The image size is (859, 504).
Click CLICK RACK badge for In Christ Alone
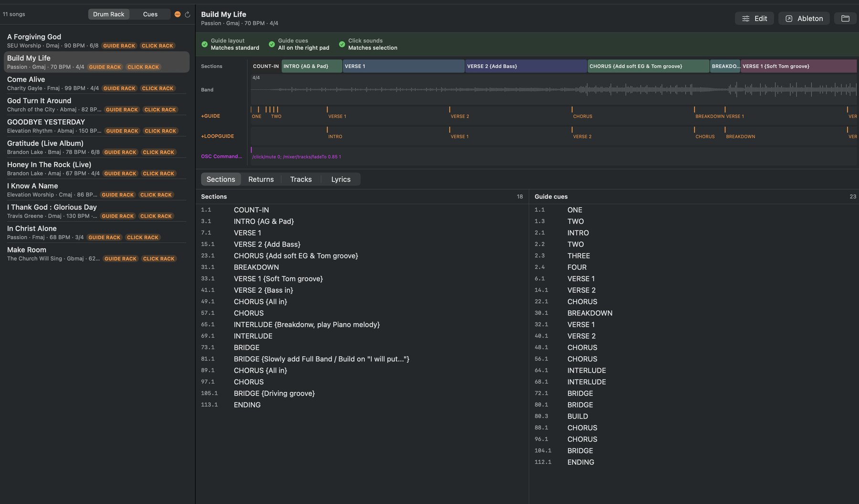pyautogui.click(x=143, y=237)
